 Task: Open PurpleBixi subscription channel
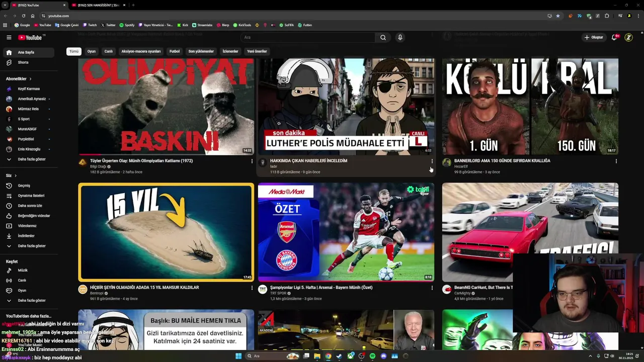click(x=28, y=139)
